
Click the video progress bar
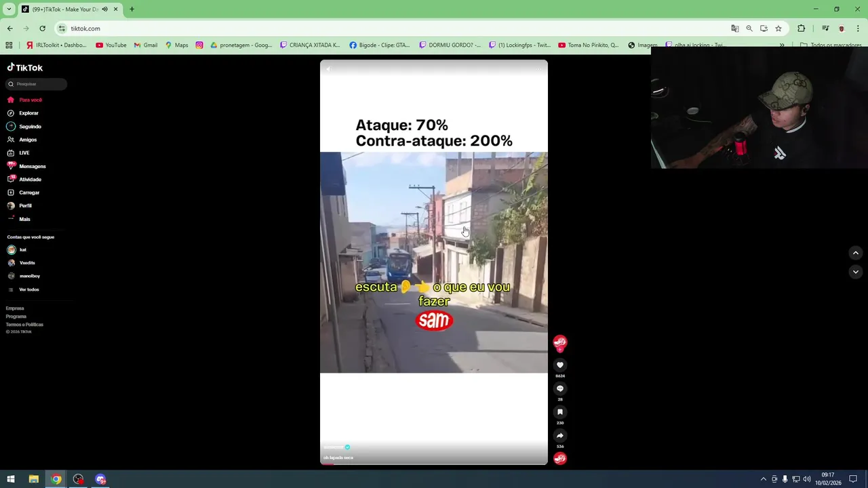(x=434, y=464)
